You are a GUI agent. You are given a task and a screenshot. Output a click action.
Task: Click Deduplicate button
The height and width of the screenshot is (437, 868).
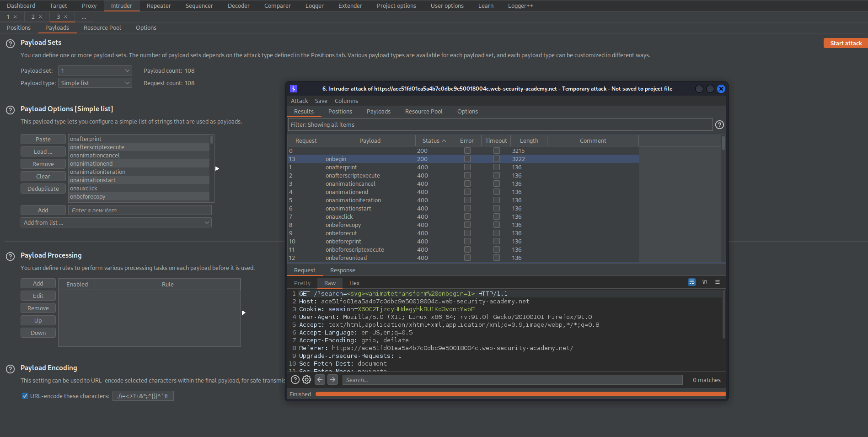coord(43,189)
